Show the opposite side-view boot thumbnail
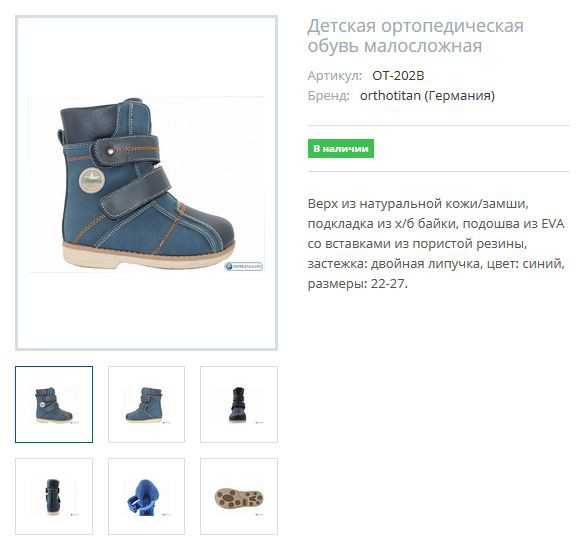The width and height of the screenshot is (578, 545). 146,404
